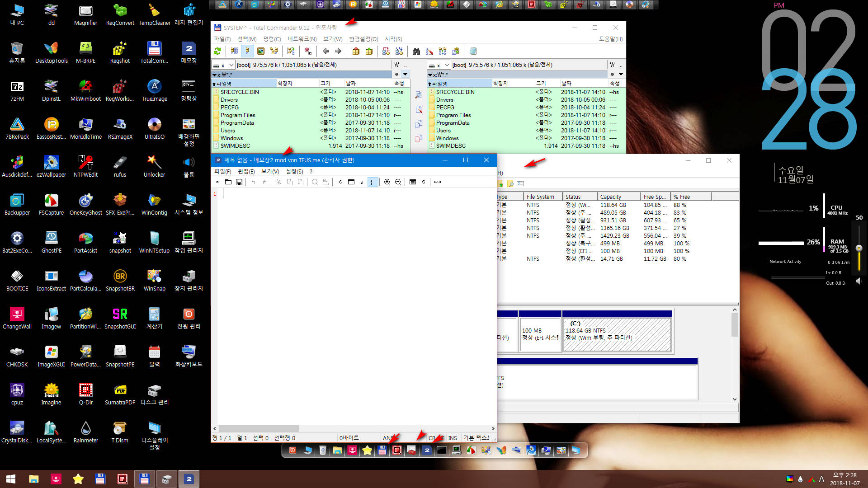868x488 pixels.
Task: Click the scheme/lines icon in Notepad2 toolbar
Action: tap(413, 182)
